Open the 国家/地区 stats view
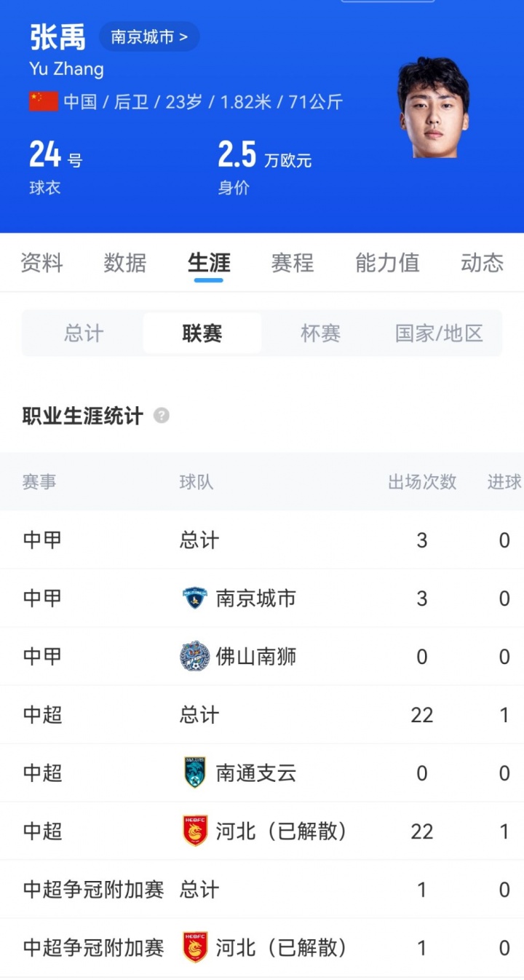The width and height of the screenshot is (524, 980). coord(437,333)
